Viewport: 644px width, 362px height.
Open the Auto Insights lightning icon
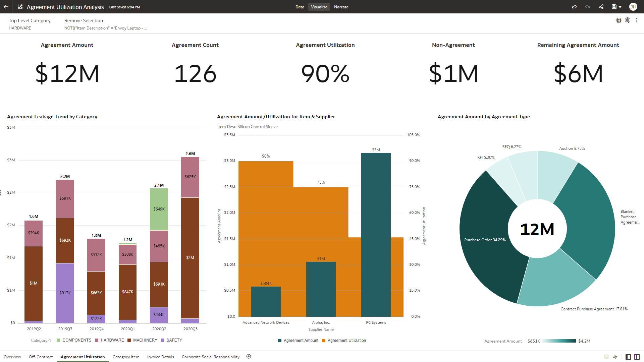(x=615, y=357)
